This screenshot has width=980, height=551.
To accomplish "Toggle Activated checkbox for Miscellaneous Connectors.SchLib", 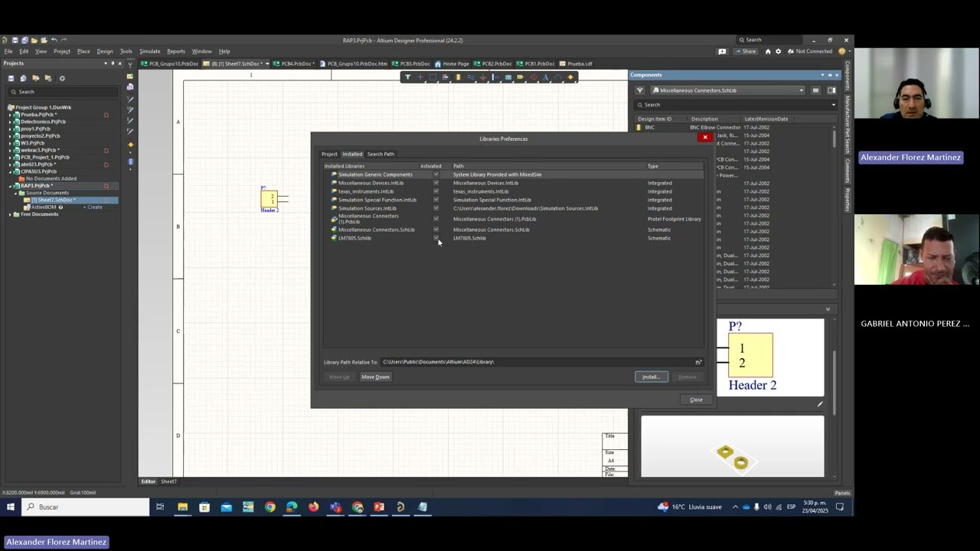I will pyautogui.click(x=436, y=230).
